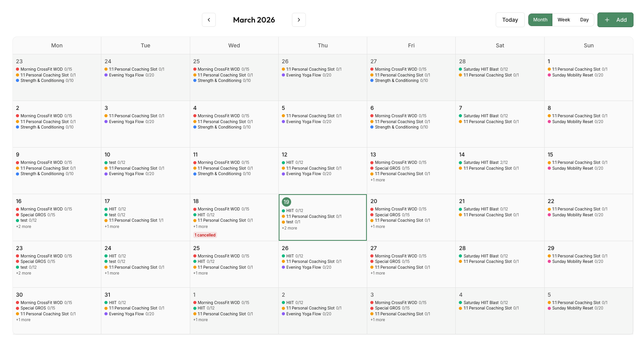Open 'test 0/1' event on the 19th
Viewport: 644px width, 346px height.
tap(291, 222)
